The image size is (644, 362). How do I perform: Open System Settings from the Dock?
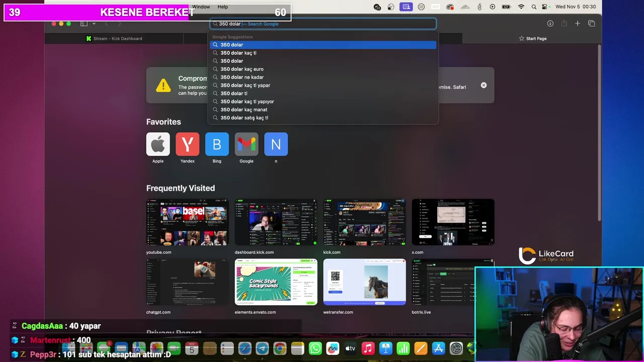coord(456,348)
